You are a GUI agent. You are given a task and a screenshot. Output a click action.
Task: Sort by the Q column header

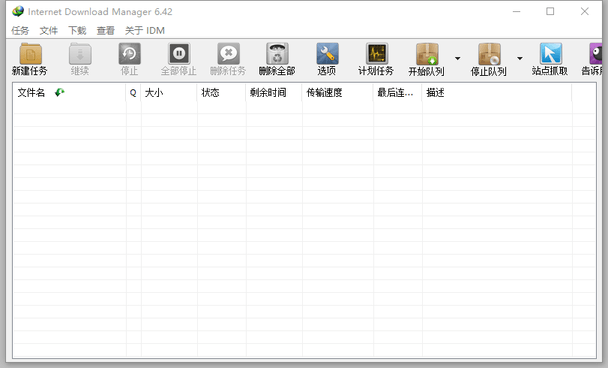133,93
